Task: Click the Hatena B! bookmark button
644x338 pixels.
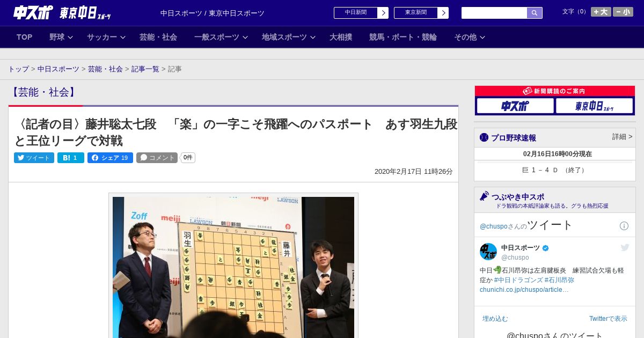Action: 71,158
